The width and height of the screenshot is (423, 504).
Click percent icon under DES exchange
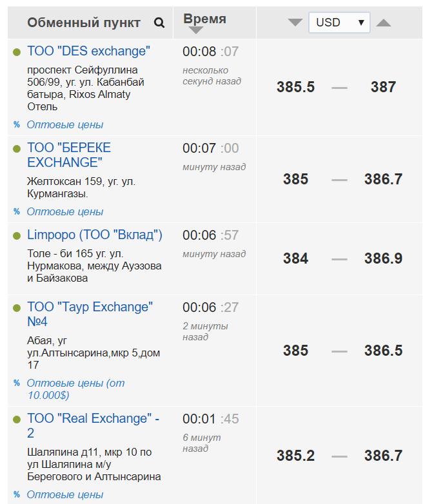click(x=17, y=124)
